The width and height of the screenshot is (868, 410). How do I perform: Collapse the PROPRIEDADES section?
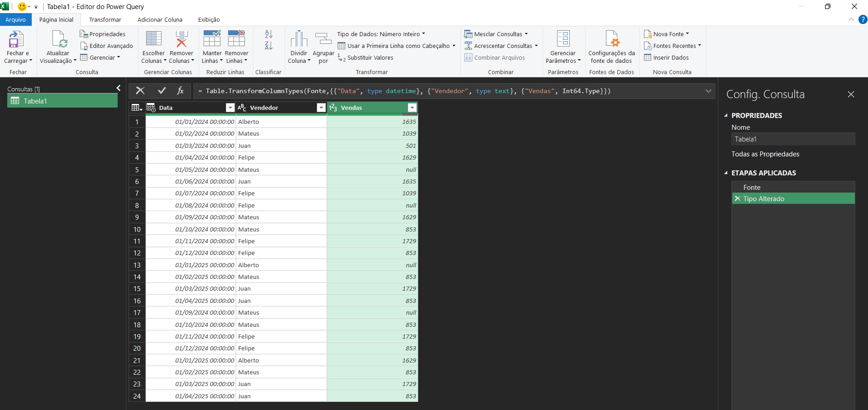(726, 115)
